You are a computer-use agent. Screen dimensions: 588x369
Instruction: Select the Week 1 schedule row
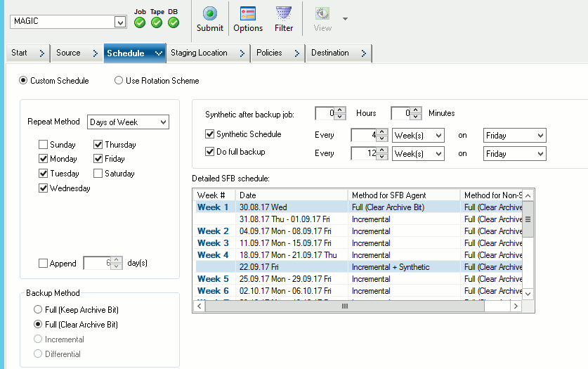(359, 207)
